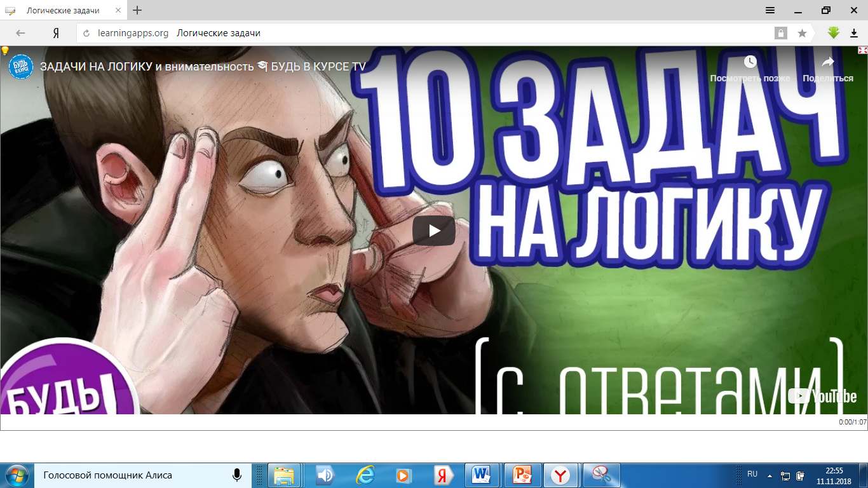
Task: Open the БУДЬ В КУРСЕ channel avatar
Action: point(21,67)
